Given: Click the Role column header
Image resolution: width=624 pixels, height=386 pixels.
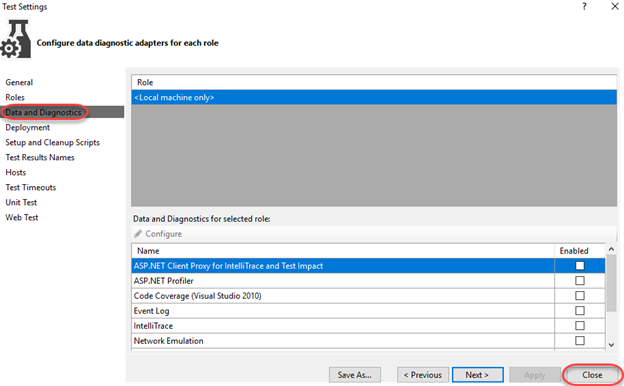Looking at the screenshot, I should 374,82.
